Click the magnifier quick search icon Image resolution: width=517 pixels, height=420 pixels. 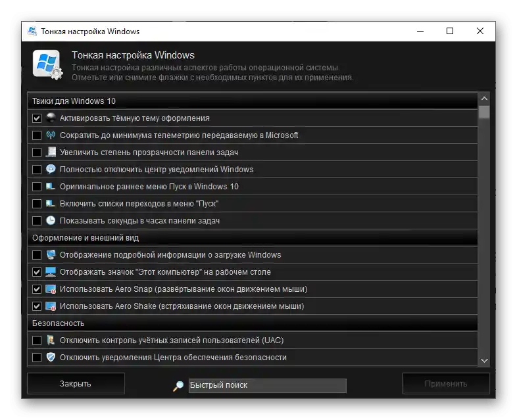178,386
